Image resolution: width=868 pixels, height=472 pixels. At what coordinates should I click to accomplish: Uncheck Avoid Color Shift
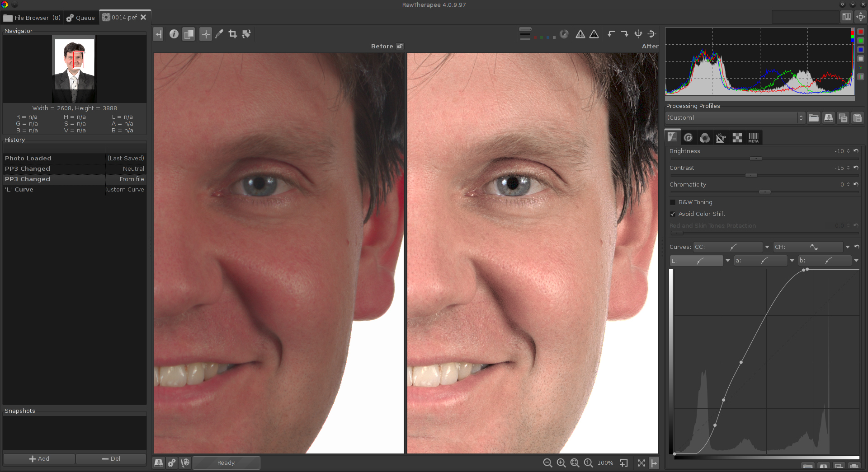tap(673, 214)
